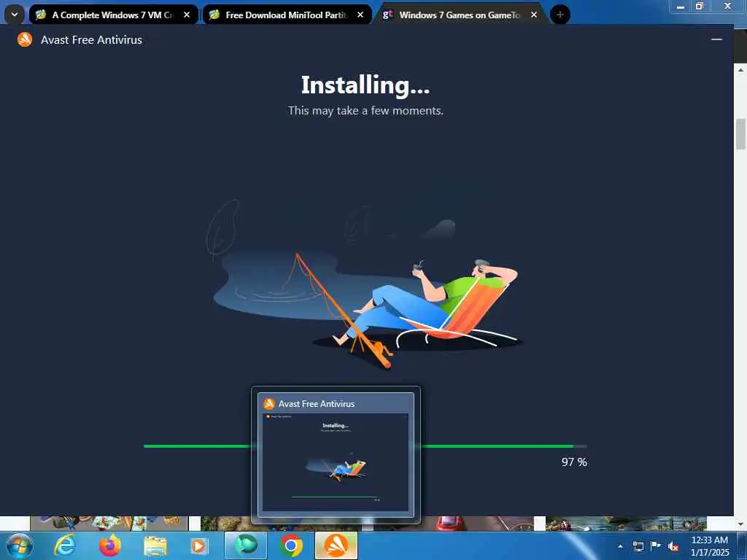The image size is (747, 560).
Task: Close the A Complete Windows 7 VM tab
Action: pyautogui.click(x=187, y=15)
